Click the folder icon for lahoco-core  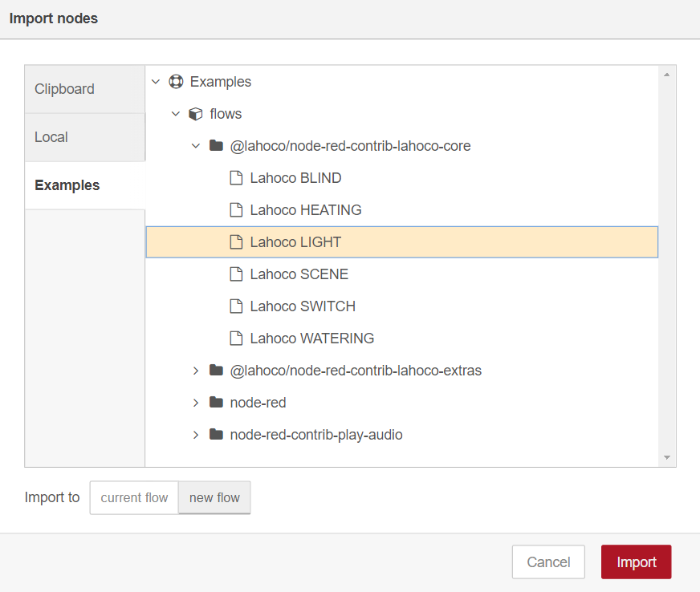click(x=215, y=146)
